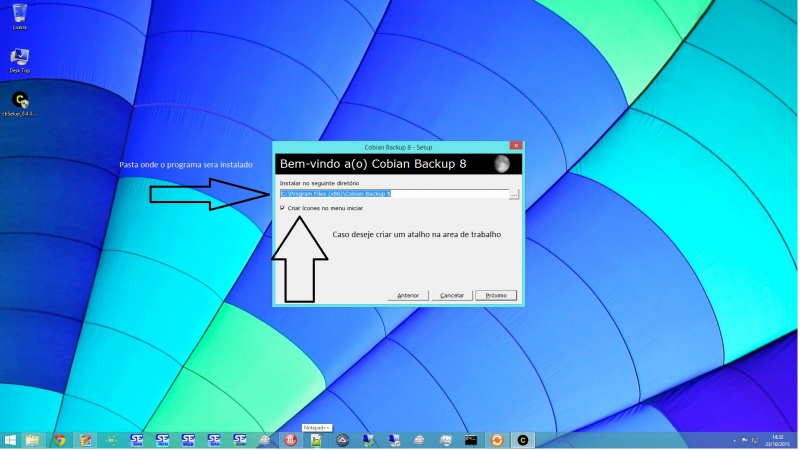Image resolution: width=800 pixels, height=451 pixels.
Task: Open the Windows Start button
Action: 10,440
